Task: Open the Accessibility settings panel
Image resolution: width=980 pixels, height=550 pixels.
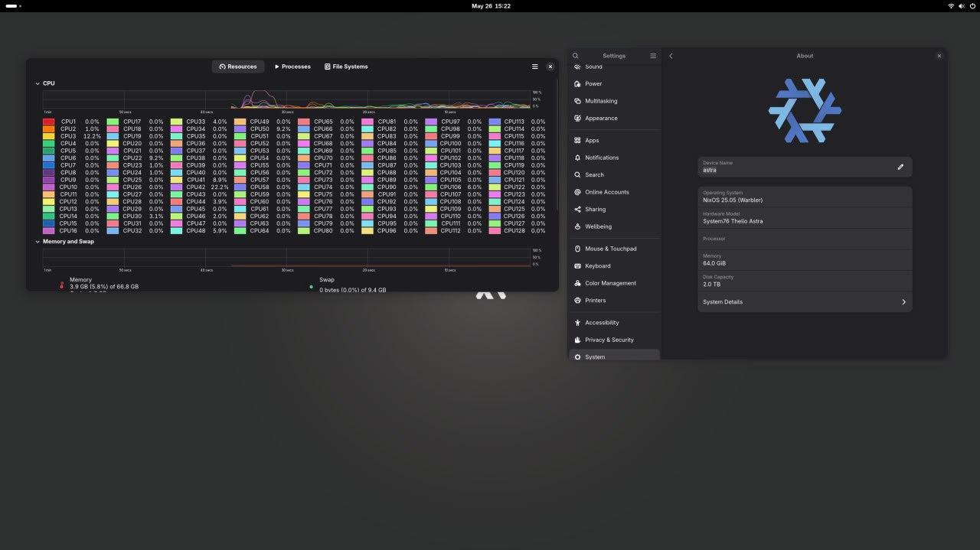Action: (615, 323)
